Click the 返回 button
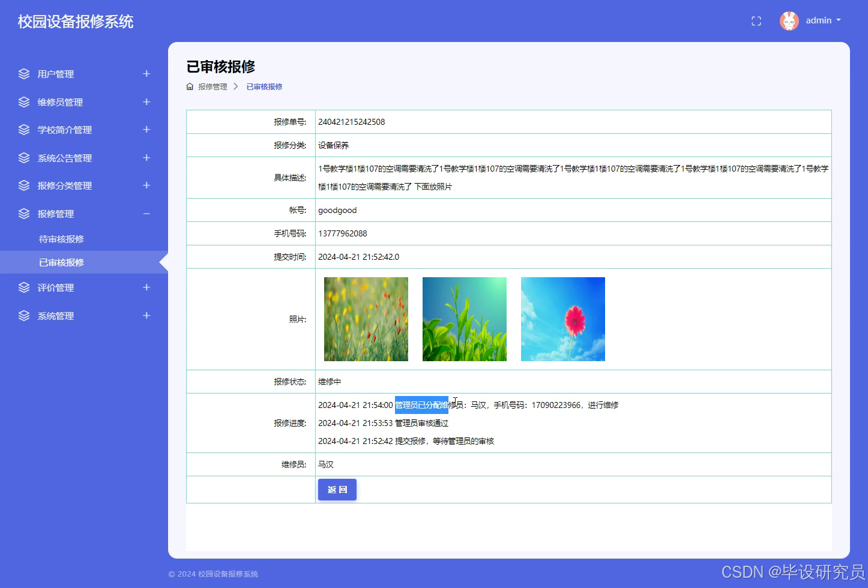868x588 pixels. point(337,490)
